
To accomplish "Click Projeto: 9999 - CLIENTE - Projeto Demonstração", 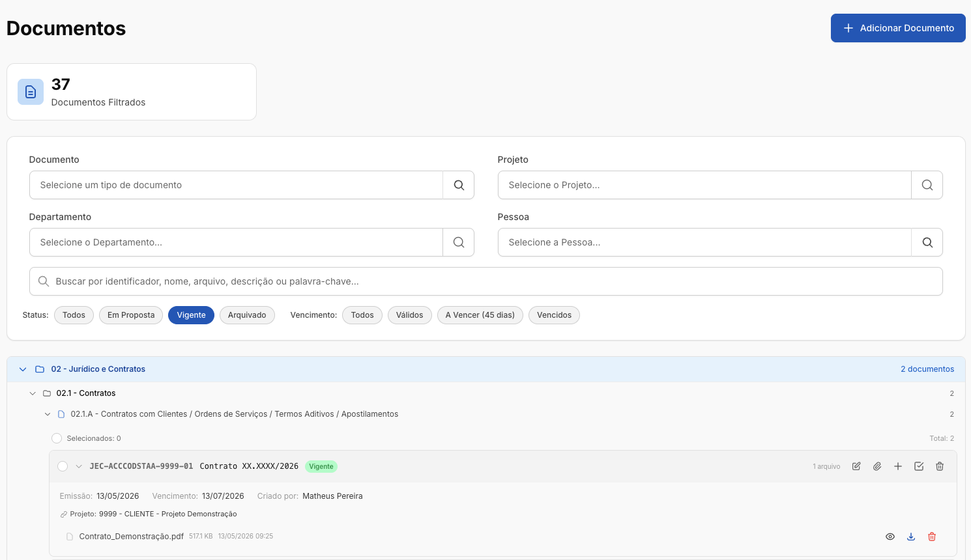I will point(154,514).
